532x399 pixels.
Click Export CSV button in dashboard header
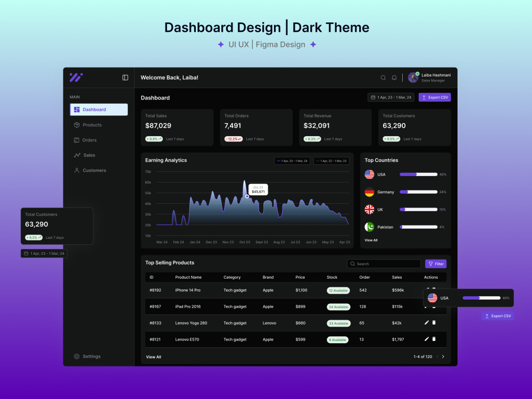[435, 97]
